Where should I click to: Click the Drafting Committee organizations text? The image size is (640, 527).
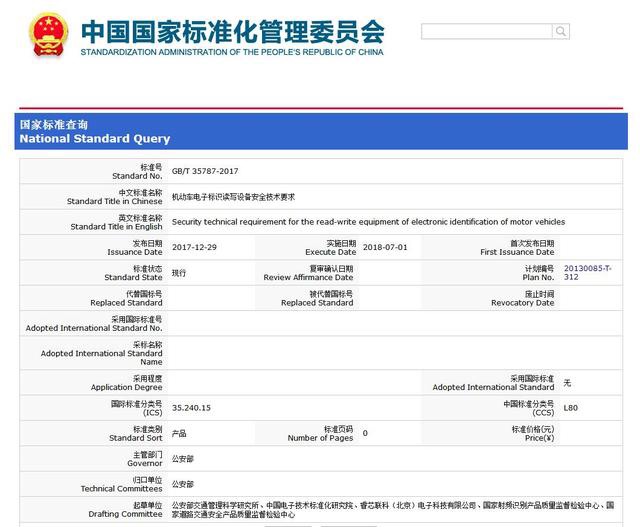(393, 510)
